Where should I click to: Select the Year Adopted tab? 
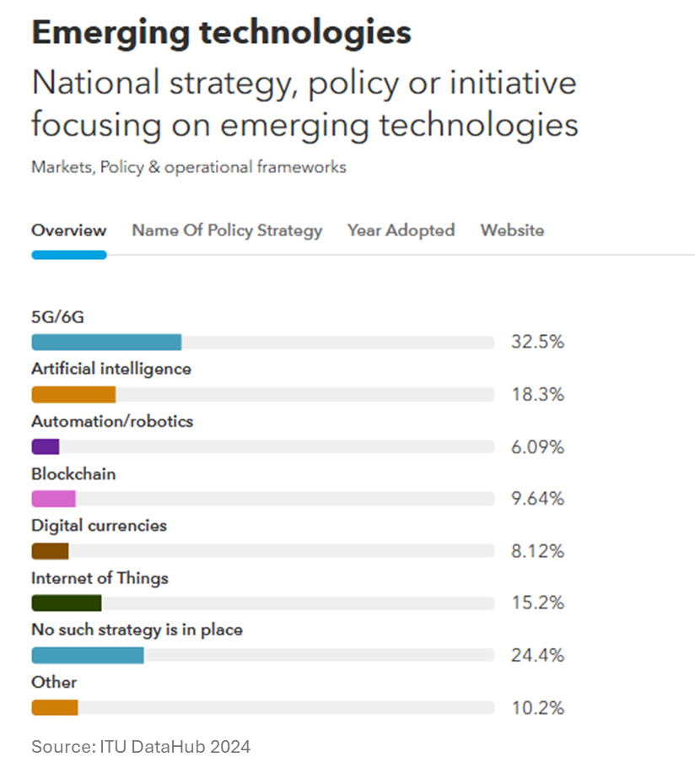tap(401, 230)
